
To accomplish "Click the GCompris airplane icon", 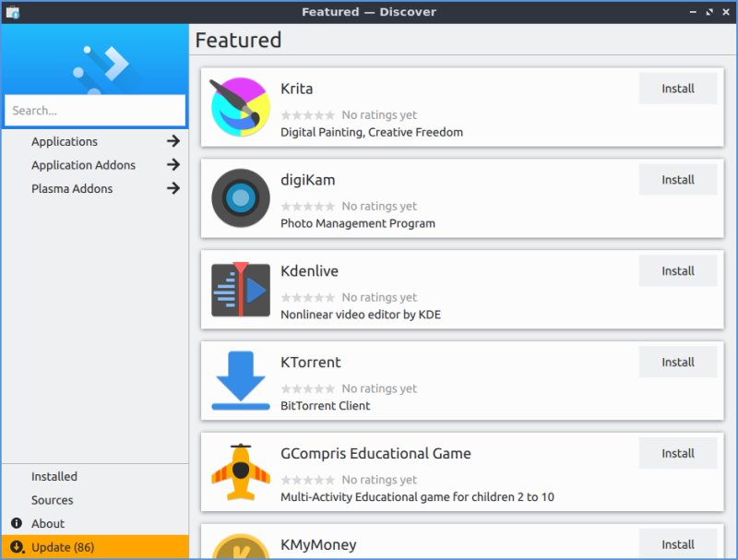I will 240,471.
